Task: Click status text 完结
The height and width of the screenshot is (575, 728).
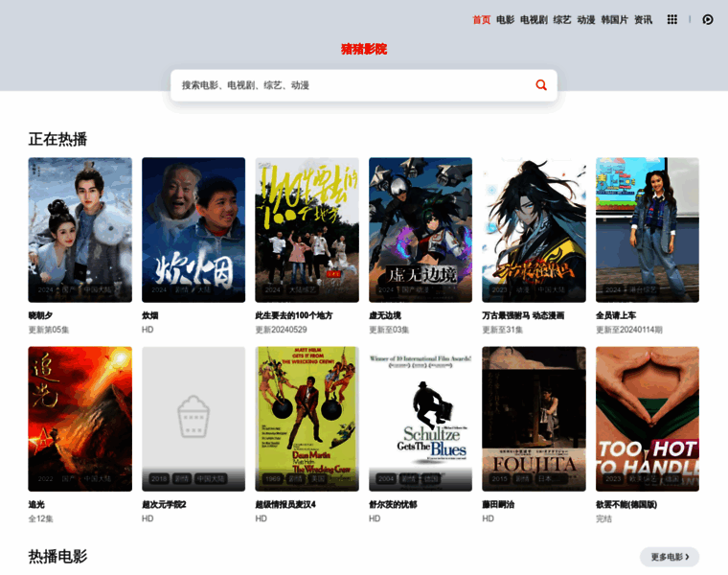Action: pyautogui.click(x=604, y=518)
